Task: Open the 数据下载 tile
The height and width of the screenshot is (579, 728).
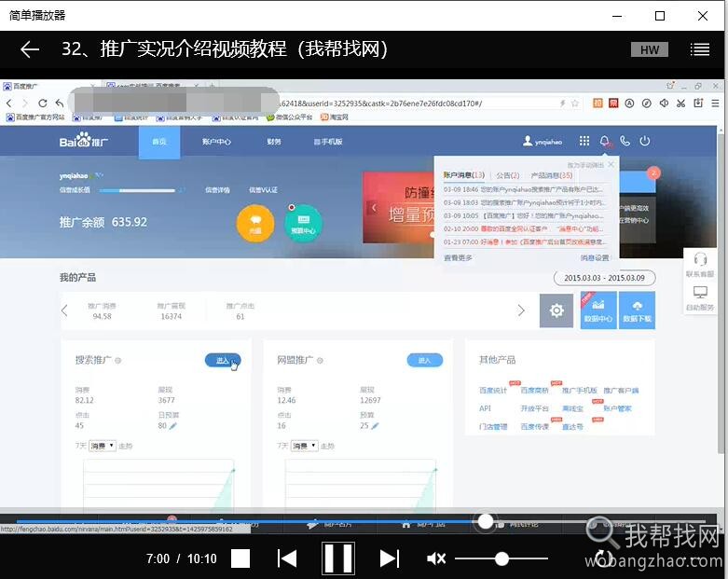Action: [x=637, y=310]
